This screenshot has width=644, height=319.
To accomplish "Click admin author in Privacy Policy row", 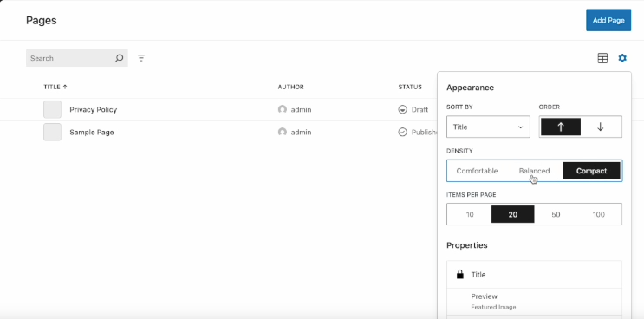I will tap(301, 109).
